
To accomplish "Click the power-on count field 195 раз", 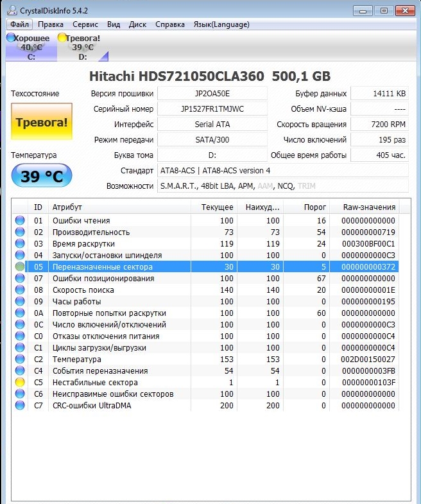I will click(379, 140).
